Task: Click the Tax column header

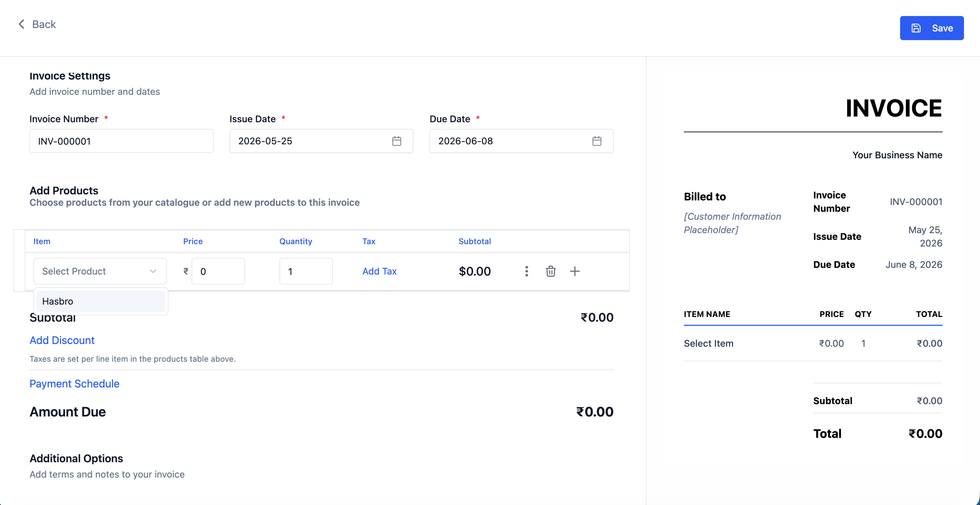Action: (369, 241)
